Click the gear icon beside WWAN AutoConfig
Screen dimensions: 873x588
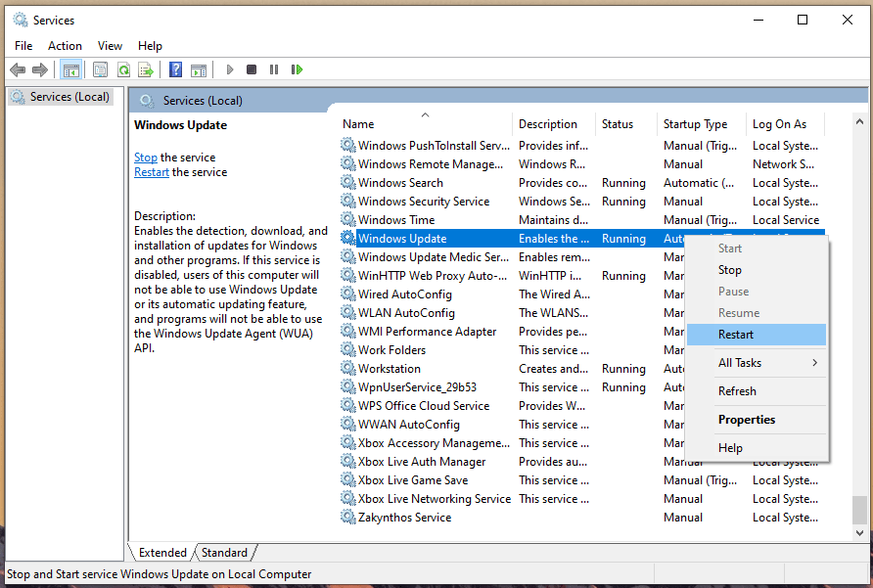pos(348,424)
